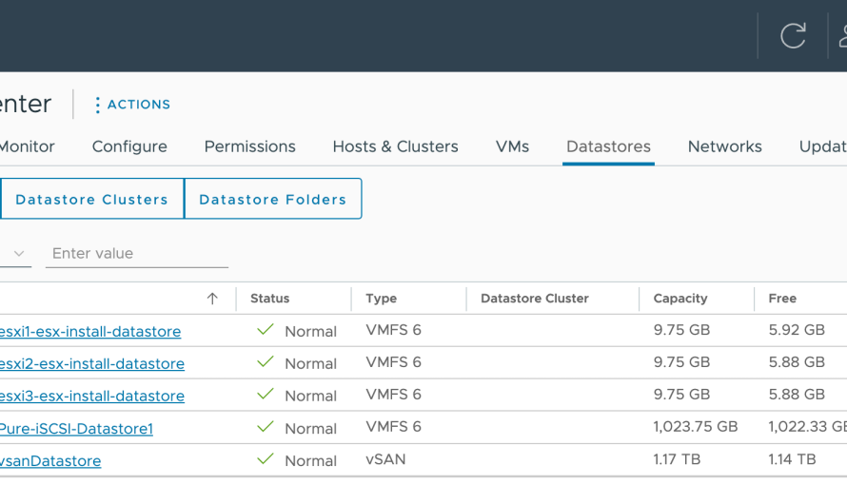
Task: Open the Permissions tab
Action: tap(249, 146)
